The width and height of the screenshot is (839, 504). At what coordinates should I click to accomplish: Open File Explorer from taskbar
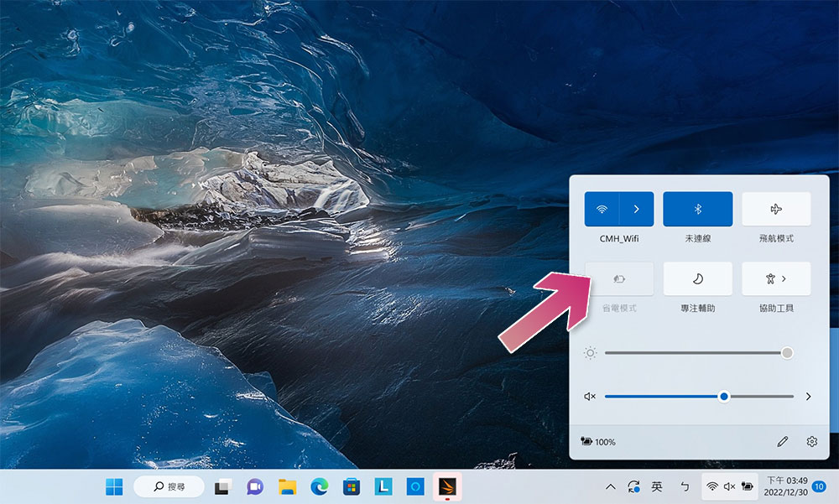[x=287, y=487]
